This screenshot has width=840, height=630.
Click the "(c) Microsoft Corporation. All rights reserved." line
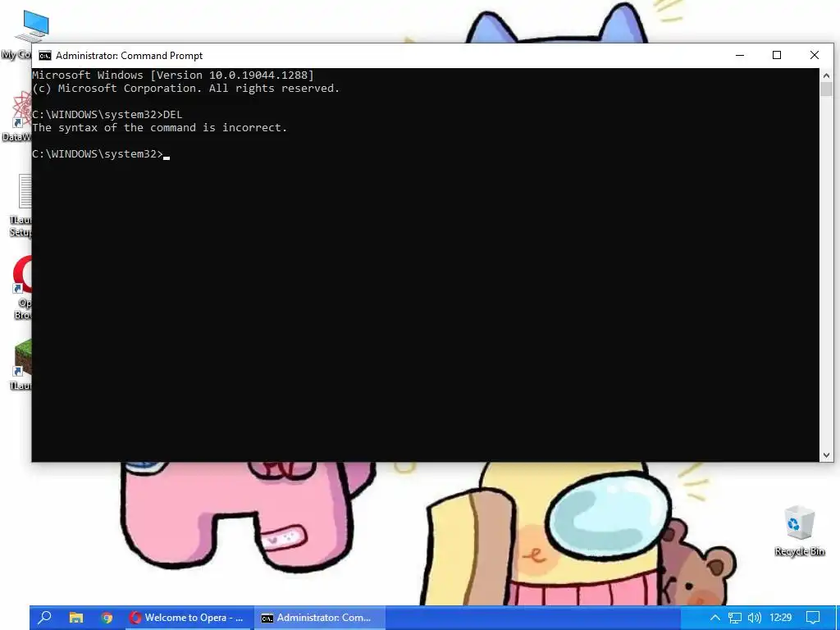coord(186,89)
